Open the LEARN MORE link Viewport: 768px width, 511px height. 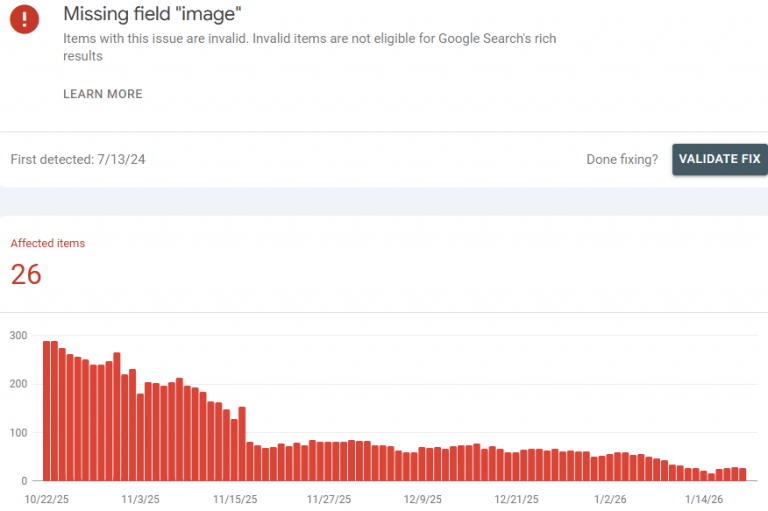[x=103, y=94]
